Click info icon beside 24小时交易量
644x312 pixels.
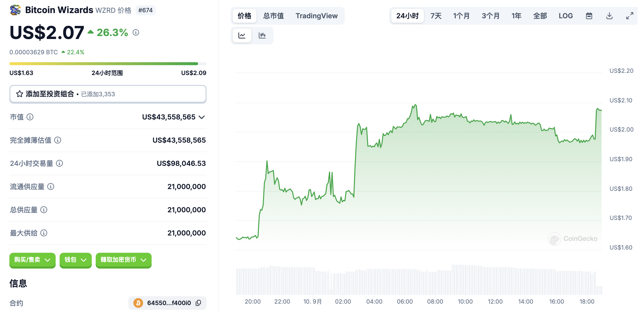pos(60,163)
